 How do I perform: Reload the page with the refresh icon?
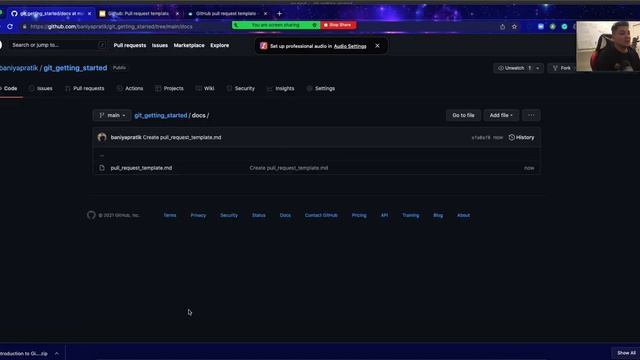[x=10, y=27]
